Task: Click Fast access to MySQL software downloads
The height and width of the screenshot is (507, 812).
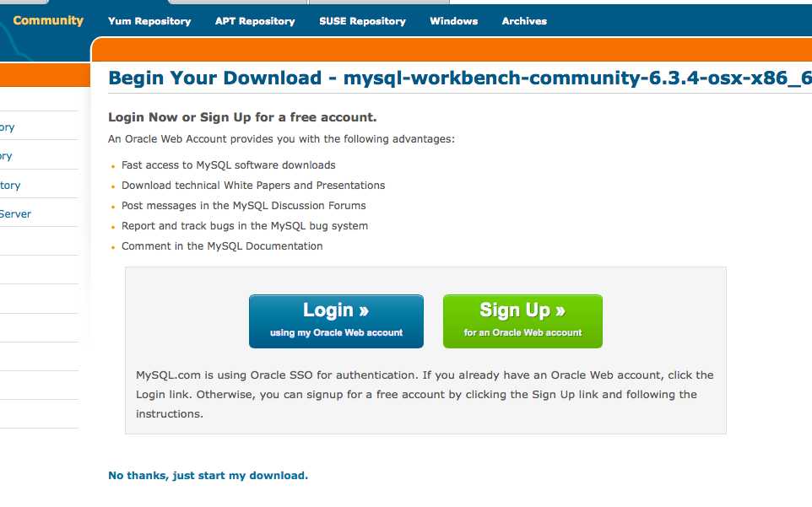Action: coord(229,165)
